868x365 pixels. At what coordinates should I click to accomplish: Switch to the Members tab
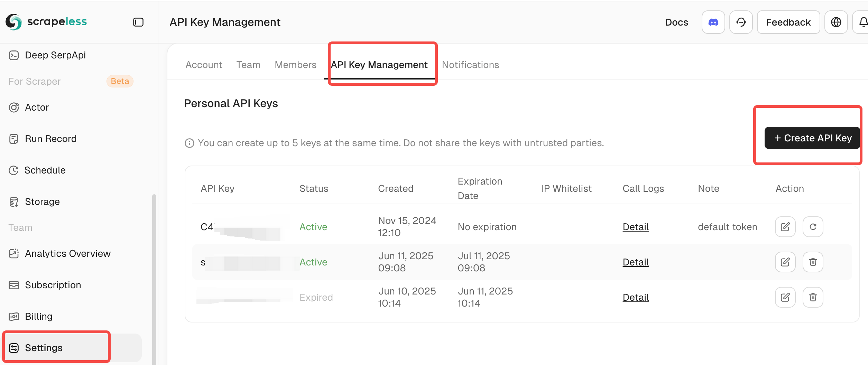point(295,65)
